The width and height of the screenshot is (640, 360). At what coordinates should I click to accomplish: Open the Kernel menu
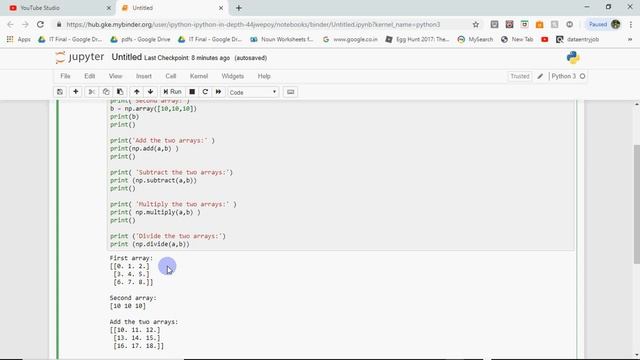pos(199,76)
